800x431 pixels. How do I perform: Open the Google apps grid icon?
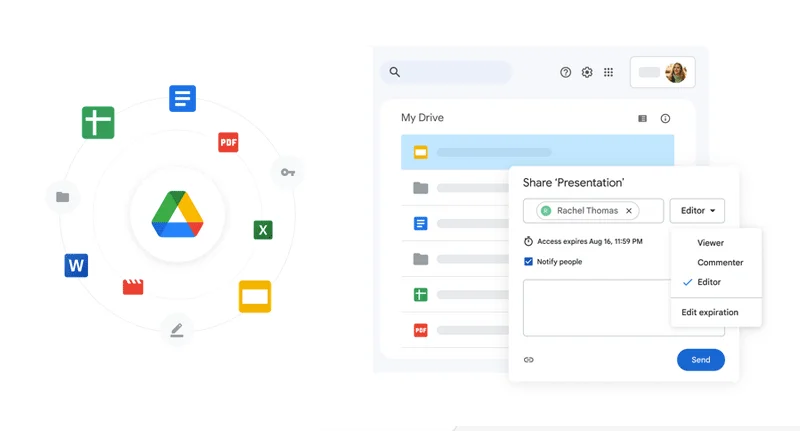click(x=608, y=72)
